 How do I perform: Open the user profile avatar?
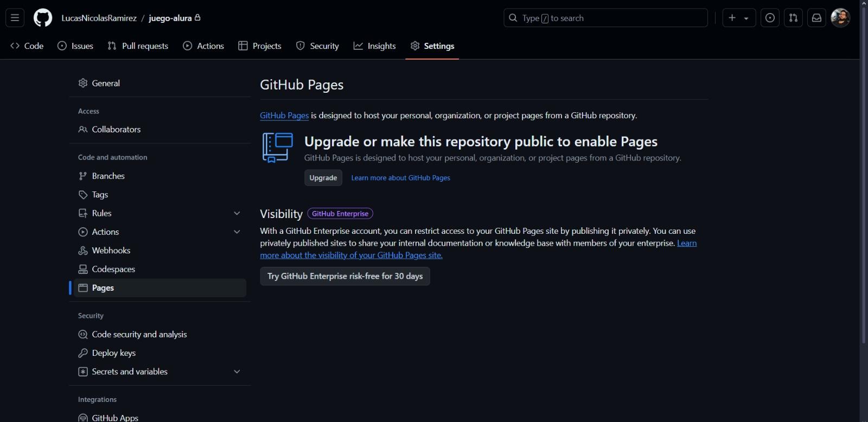point(840,18)
